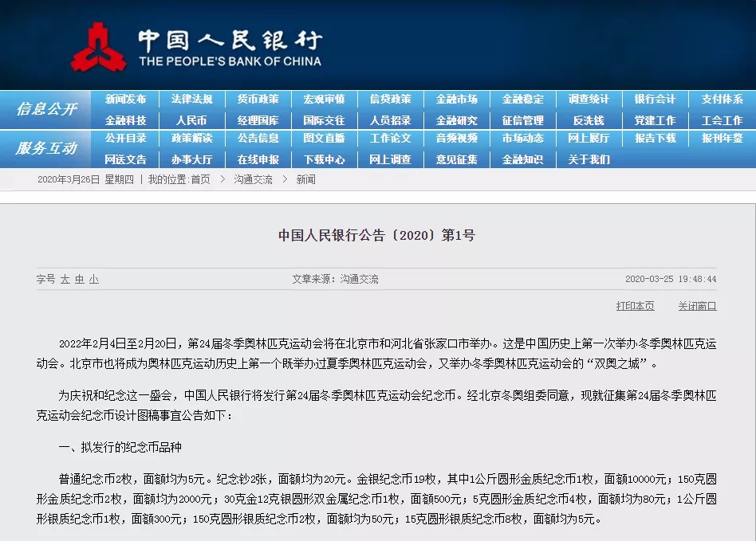756x541 pixels.
Task: Open 工会工作 link
Action: pos(722,120)
